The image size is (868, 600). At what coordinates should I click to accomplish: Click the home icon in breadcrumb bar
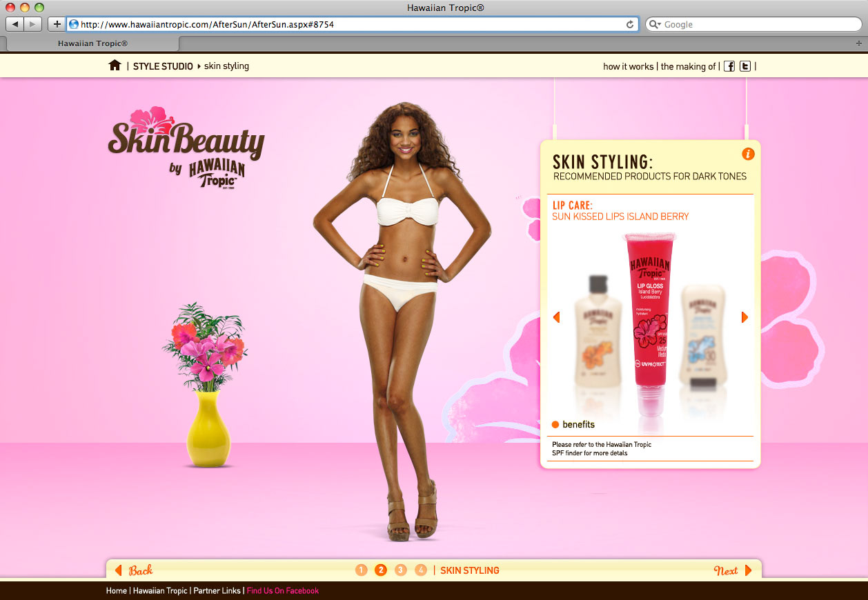(x=115, y=66)
